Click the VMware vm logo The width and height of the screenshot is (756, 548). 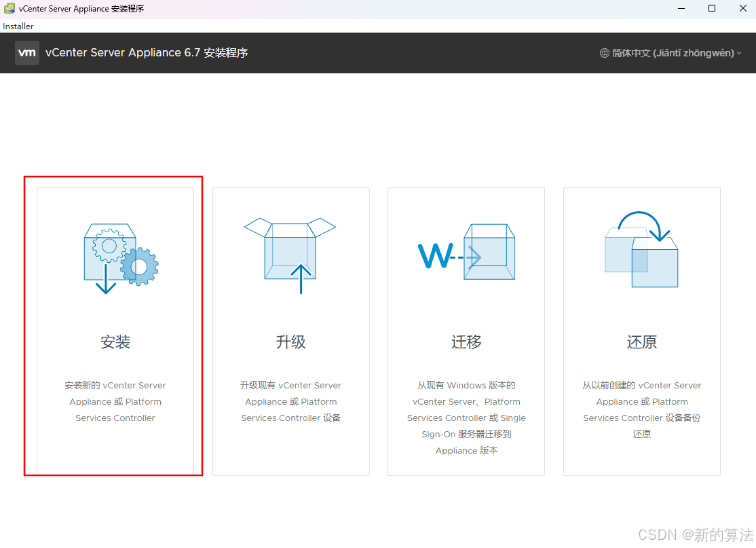pos(27,53)
